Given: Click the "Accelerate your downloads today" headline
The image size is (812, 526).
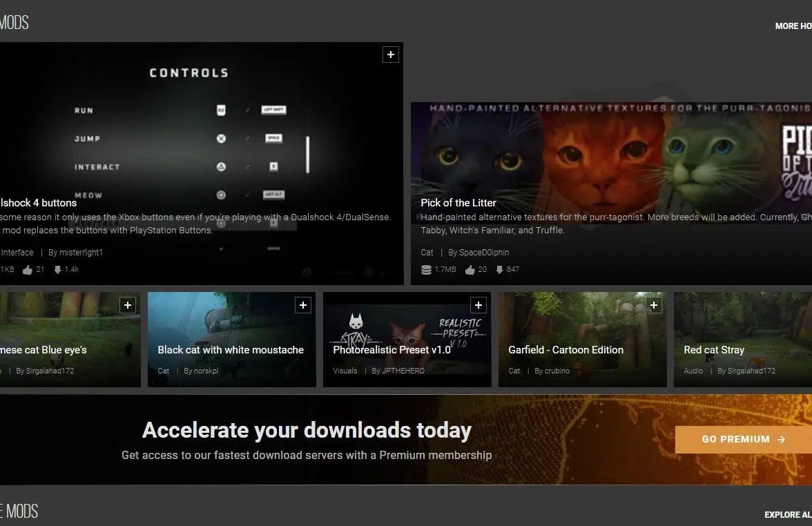Looking at the screenshot, I should point(307,430).
